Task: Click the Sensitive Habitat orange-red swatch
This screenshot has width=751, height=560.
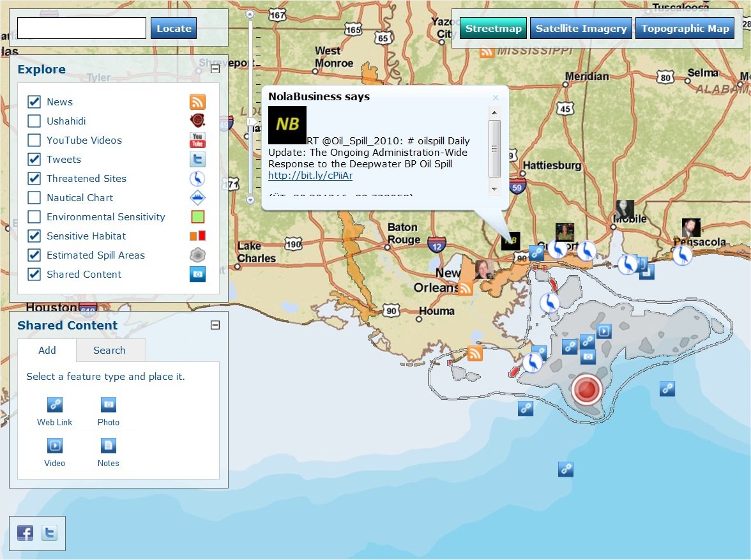Action: (197, 236)
